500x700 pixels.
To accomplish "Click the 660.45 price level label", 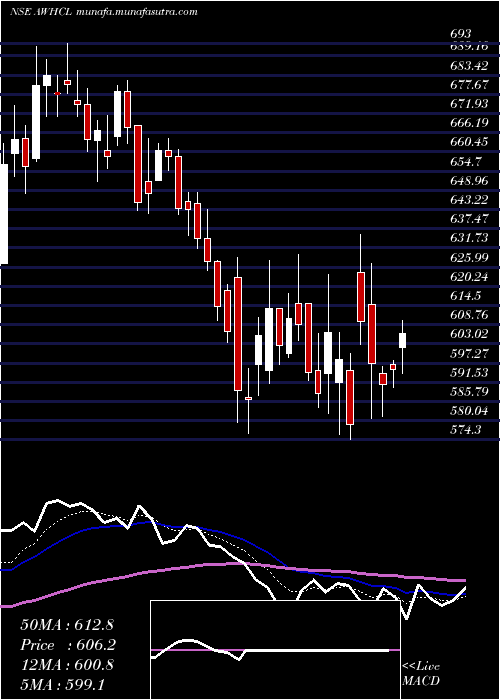I will 469,142.
